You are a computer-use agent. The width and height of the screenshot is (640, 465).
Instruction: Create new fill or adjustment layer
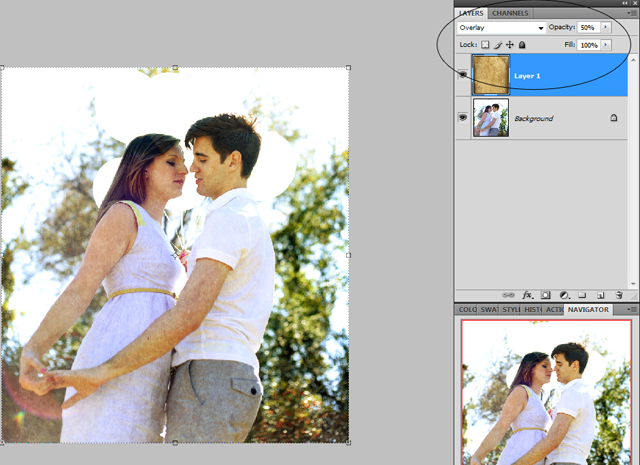click(x=564, y=295)
